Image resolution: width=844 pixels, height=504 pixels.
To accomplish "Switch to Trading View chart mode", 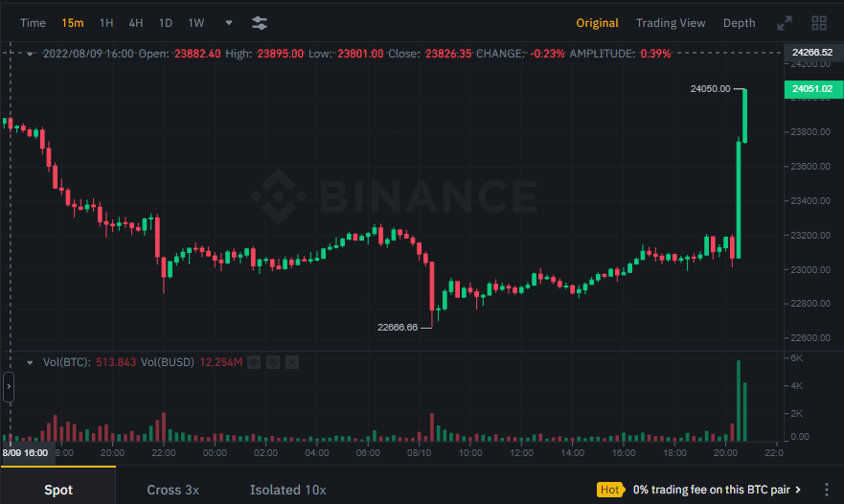I will pyautogui.click(x=671, y=23).
